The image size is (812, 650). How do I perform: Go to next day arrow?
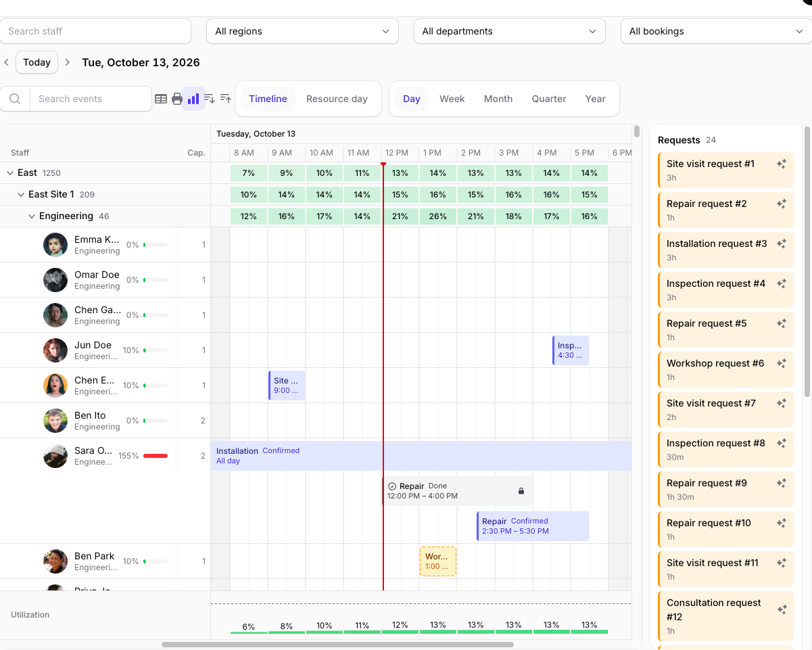67,62
